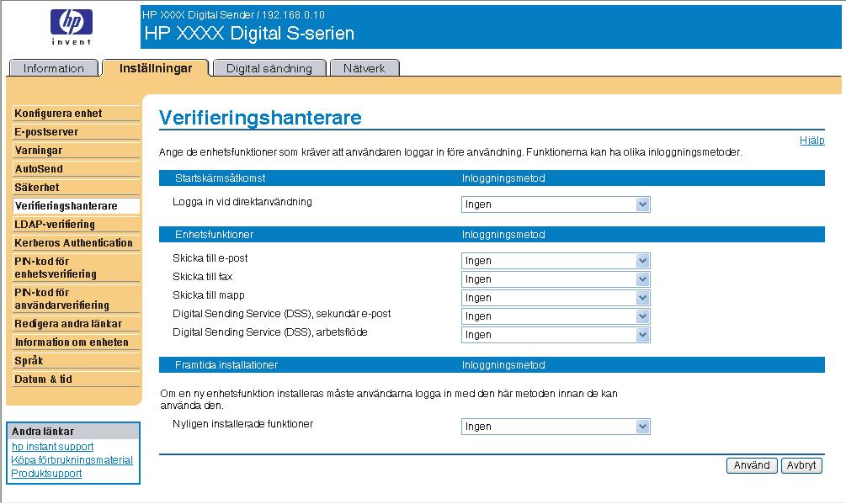
Task: Expand Logga in vid direktanvändning dropdown
Action: (x=556, y=204)
